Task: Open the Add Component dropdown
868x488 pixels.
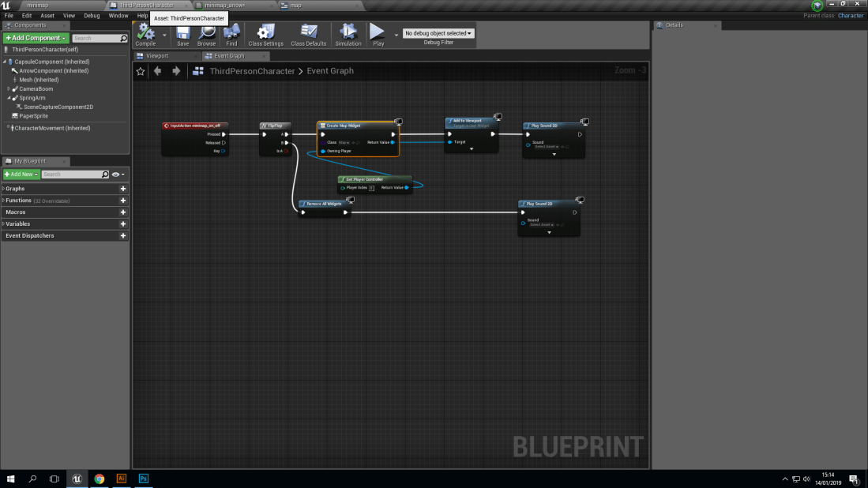Action: coord(36,37)
